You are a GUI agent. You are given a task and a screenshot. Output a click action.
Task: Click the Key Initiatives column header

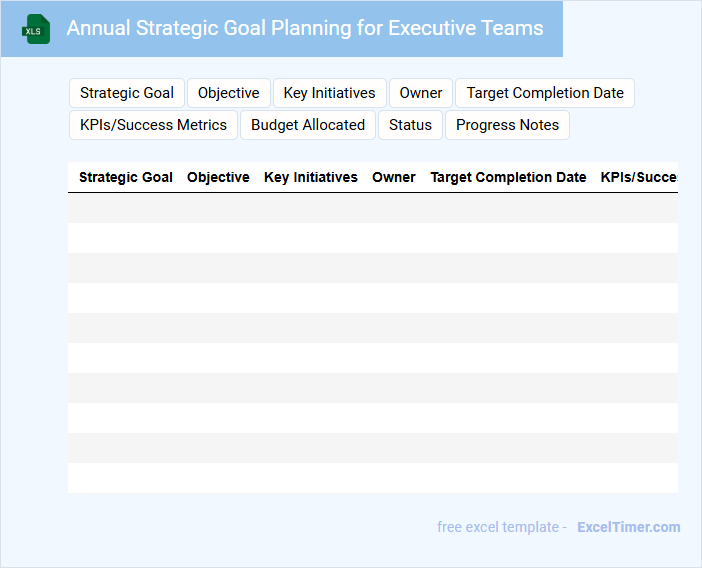[311, 177]
